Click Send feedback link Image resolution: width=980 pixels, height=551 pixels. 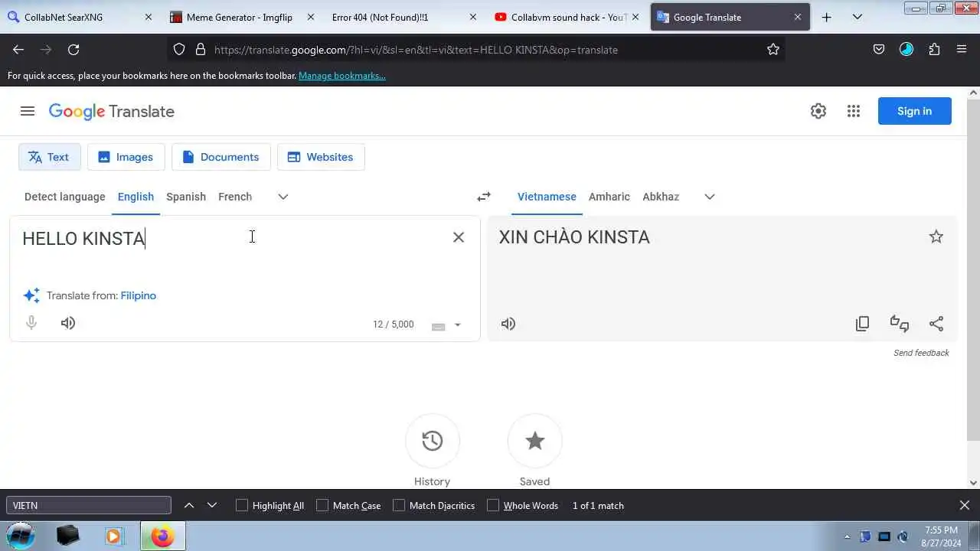point(921,353)
